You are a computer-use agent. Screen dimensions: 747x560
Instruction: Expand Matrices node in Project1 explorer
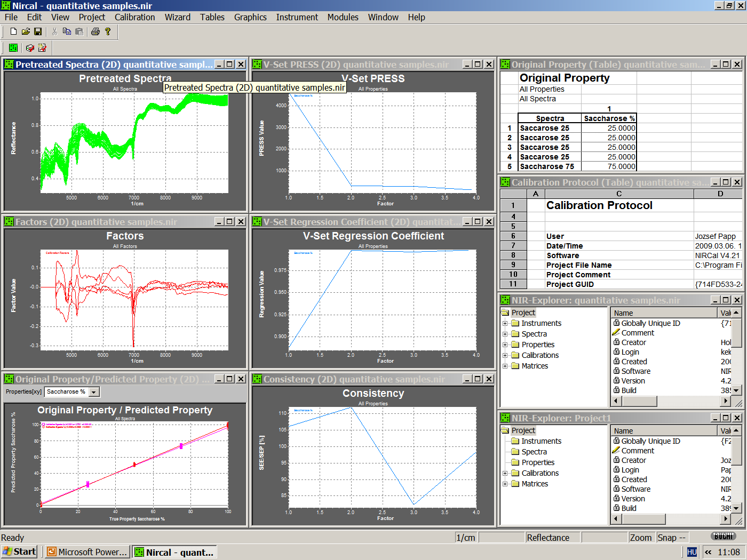pyautogui.click(x=505, y=484)
